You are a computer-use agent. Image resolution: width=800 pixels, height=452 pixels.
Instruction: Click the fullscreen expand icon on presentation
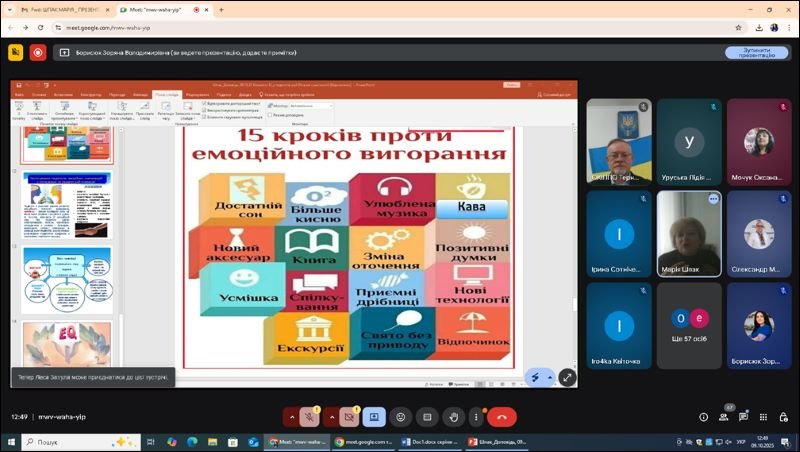coord(567,377)
